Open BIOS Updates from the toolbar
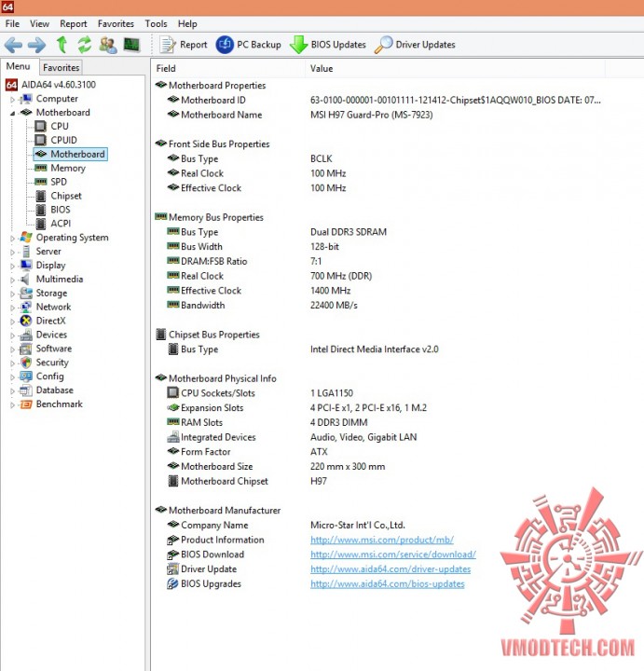This screenshot has height=671, width=644. (328, 45)
